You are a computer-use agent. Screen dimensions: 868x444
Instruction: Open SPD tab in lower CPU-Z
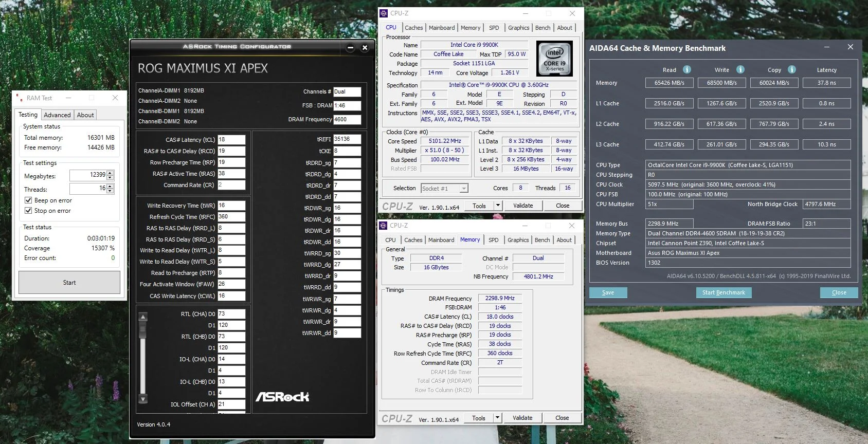[493, 240]
